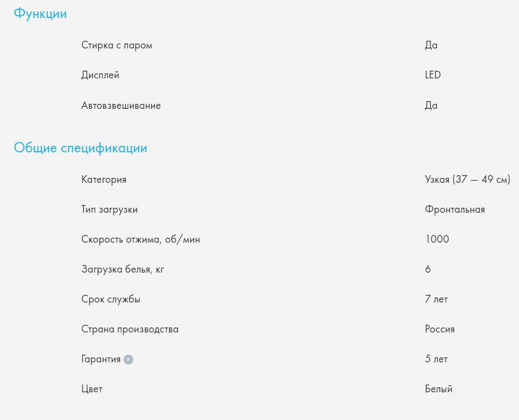Click the Белый color value
519x420 pixels.
438,389
